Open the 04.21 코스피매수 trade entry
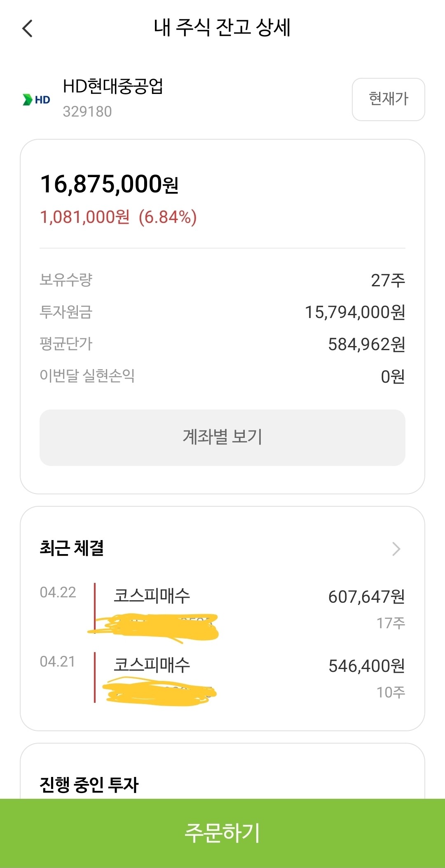 pyautogui.click(x=222, y=678)
